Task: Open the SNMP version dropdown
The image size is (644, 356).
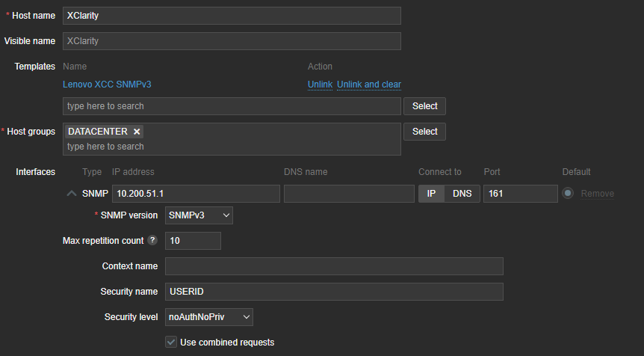Action: tap(199, 215)
